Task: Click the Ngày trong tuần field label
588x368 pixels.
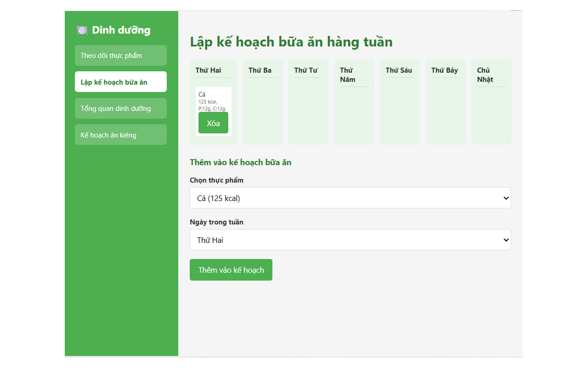Action: (216, 222)
